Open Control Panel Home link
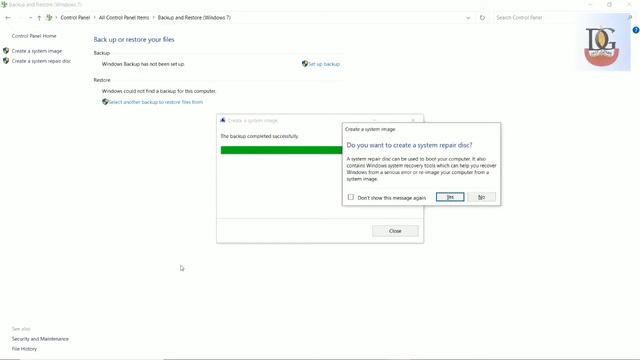This screenshot has width=640, height=360. (34, 36)
